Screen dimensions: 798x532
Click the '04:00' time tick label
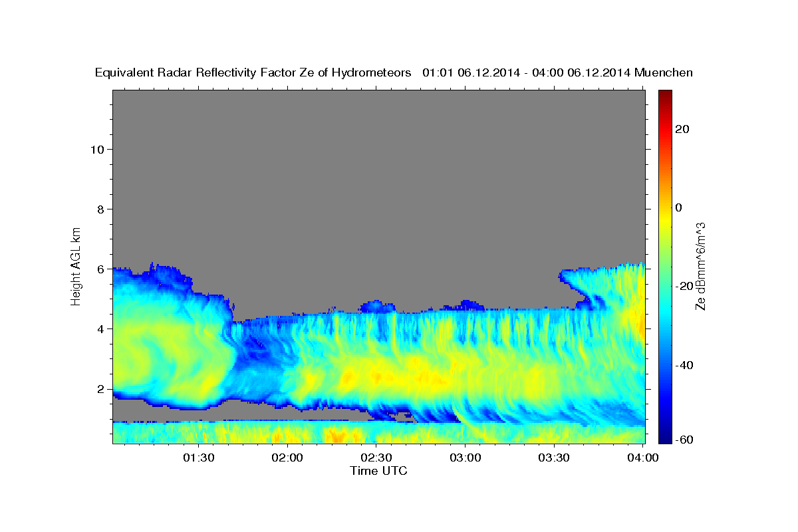point(643,458)
